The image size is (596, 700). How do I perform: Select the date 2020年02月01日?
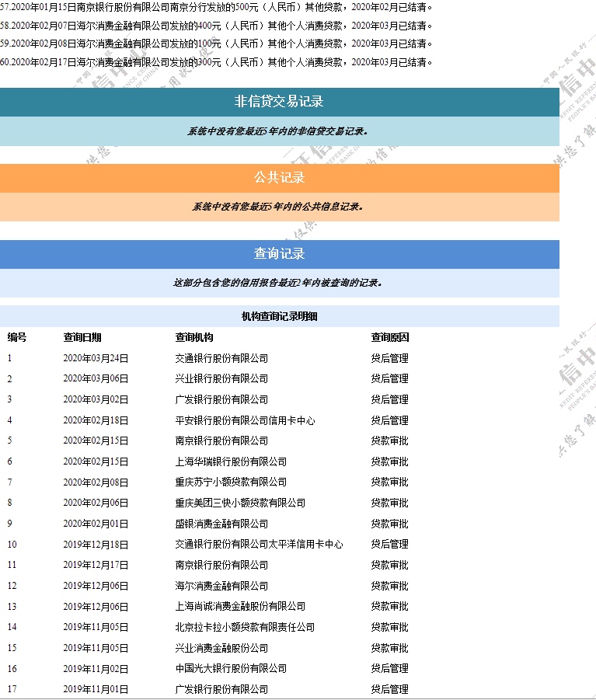(x=96, y=524)
